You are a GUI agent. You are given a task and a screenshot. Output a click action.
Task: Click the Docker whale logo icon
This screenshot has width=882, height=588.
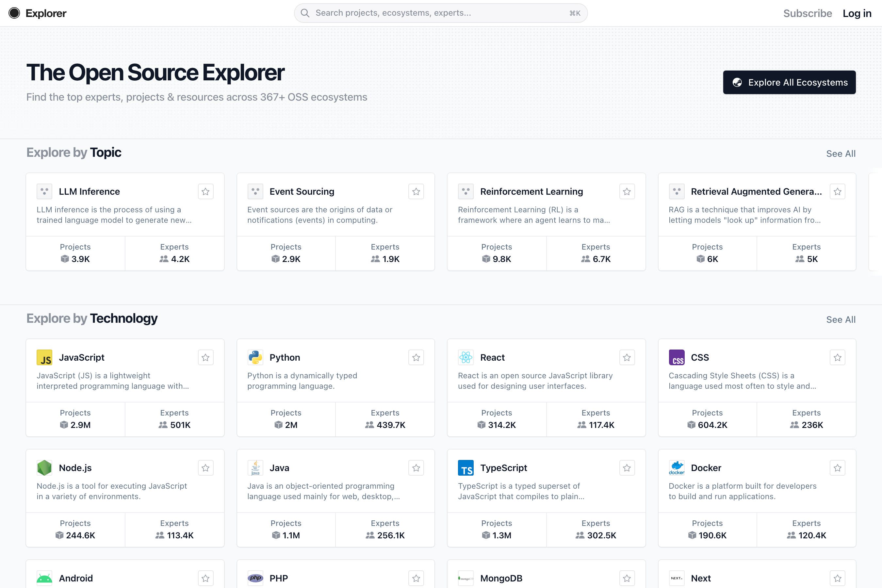click(x=677, y=468)
